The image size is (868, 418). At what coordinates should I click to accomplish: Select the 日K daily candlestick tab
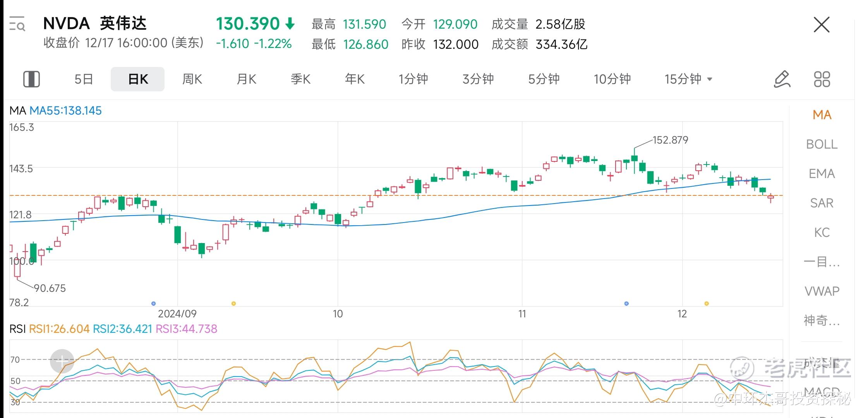(x=138, y=79)
